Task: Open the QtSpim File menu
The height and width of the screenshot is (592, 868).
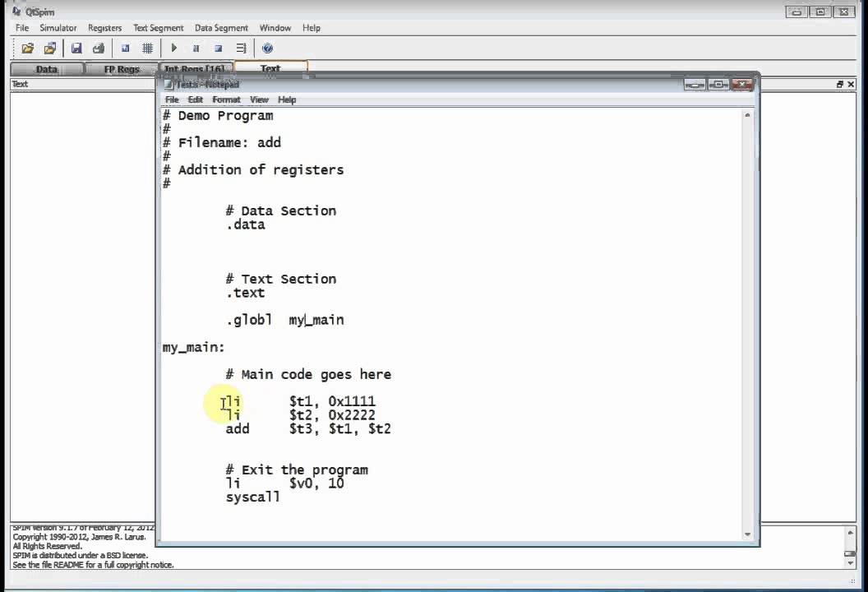Action: (x=22, y=28)
